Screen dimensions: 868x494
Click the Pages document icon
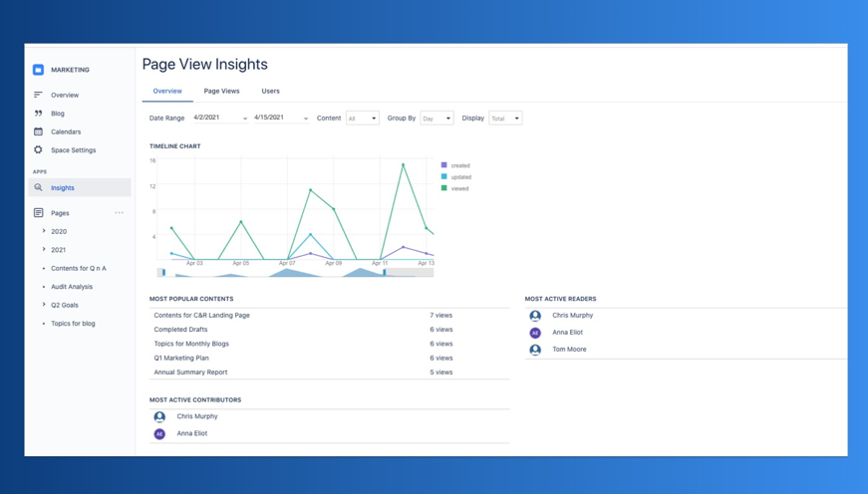[x=38, y=213]
